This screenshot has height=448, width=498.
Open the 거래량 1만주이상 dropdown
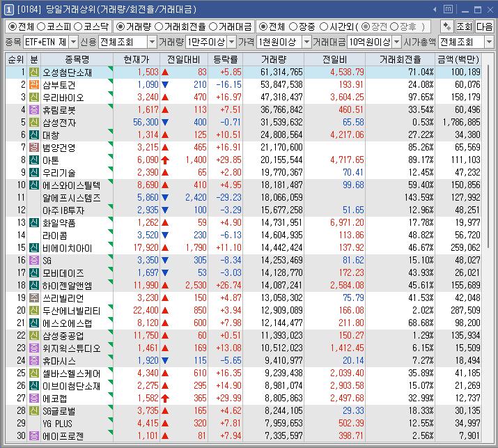point(232,42)
